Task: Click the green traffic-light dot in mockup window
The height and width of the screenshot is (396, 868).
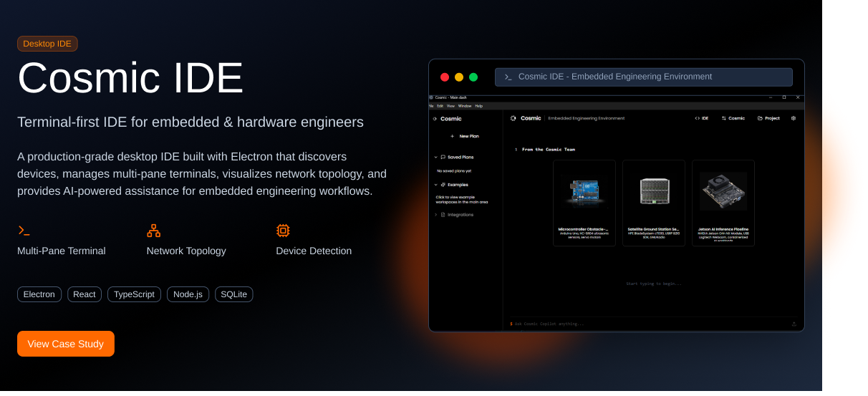Action: coord(473,77)
